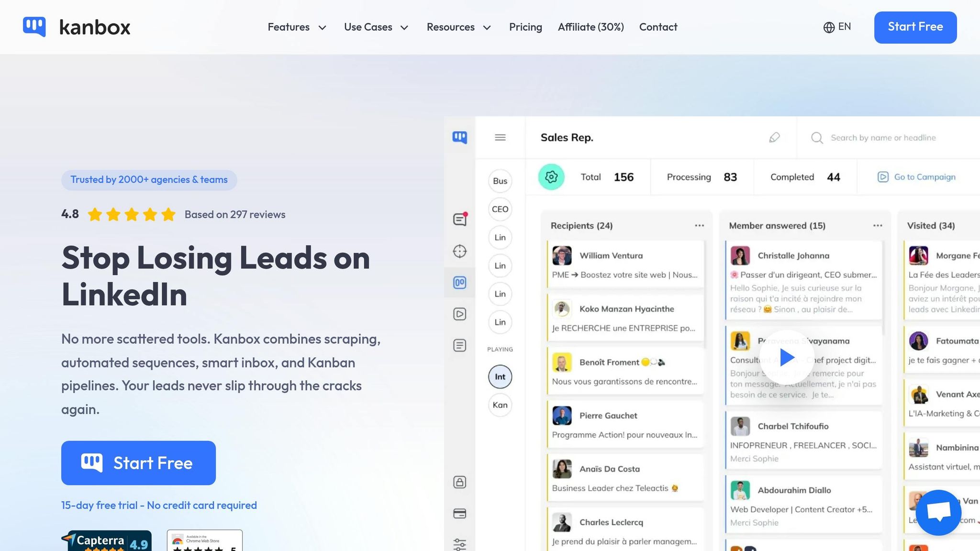The height and width of the screenshot is (551, 980).
Task: Expand the Features dropdown menu
Action: tap(297, 27)
